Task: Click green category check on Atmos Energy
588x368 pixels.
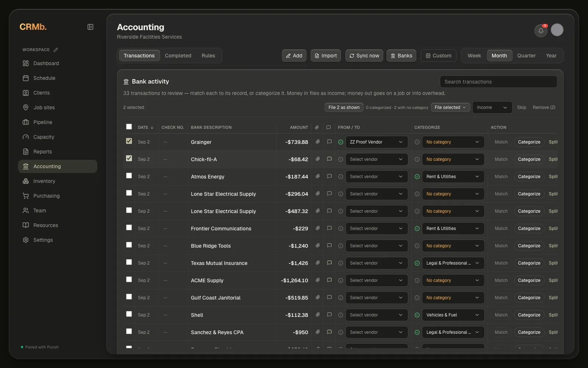Action: [x=417, y=177]
